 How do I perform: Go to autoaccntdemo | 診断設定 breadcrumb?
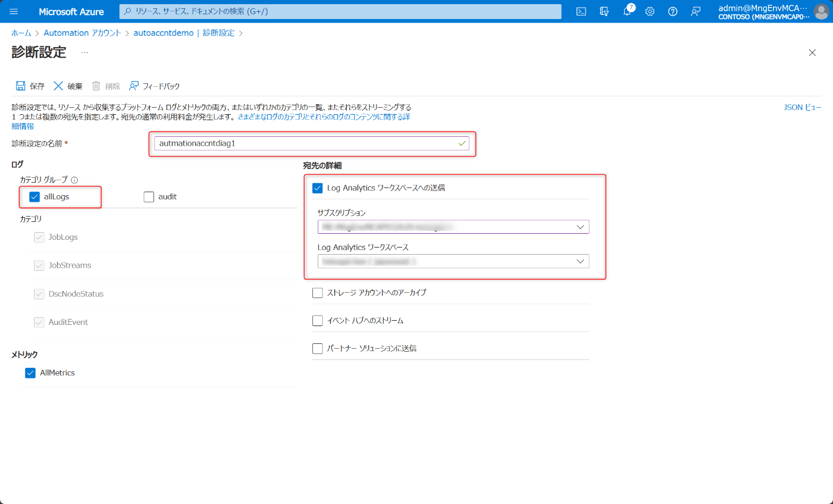coord(184,33)
